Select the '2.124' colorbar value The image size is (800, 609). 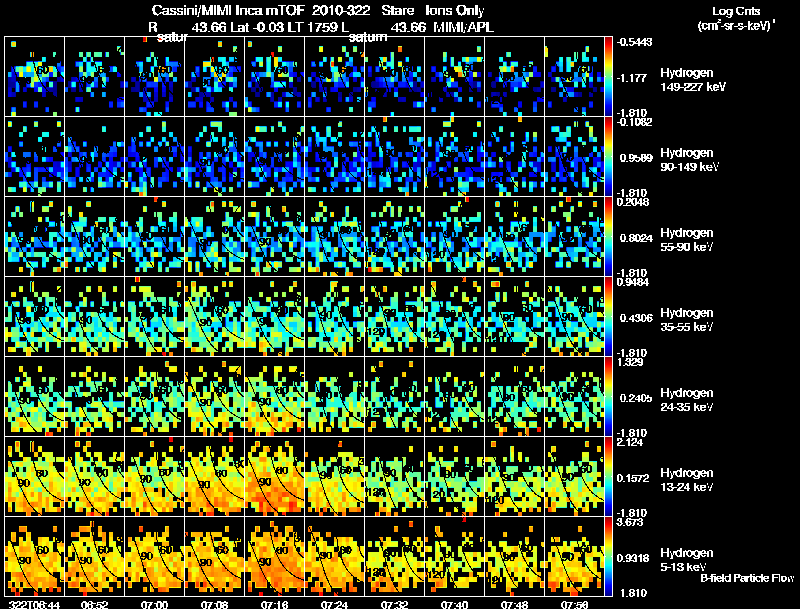(x=630, y=442)
